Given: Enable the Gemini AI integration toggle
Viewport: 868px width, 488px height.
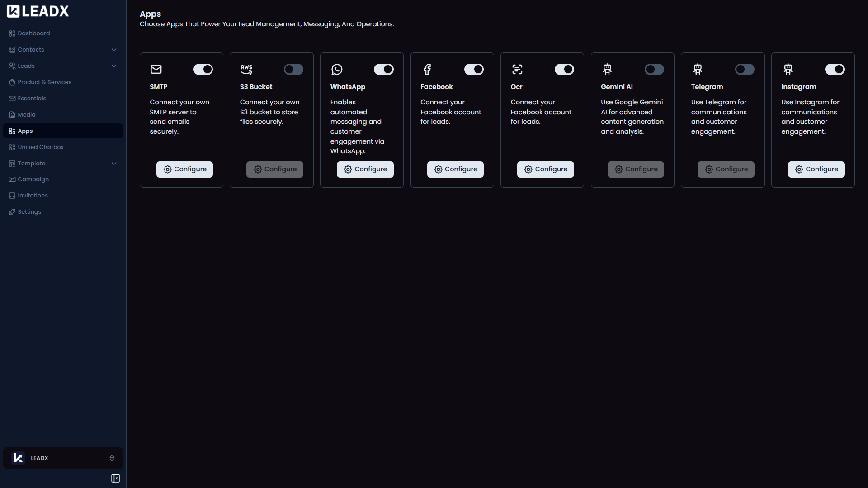Looking at the screenshot, I should 654,69.
